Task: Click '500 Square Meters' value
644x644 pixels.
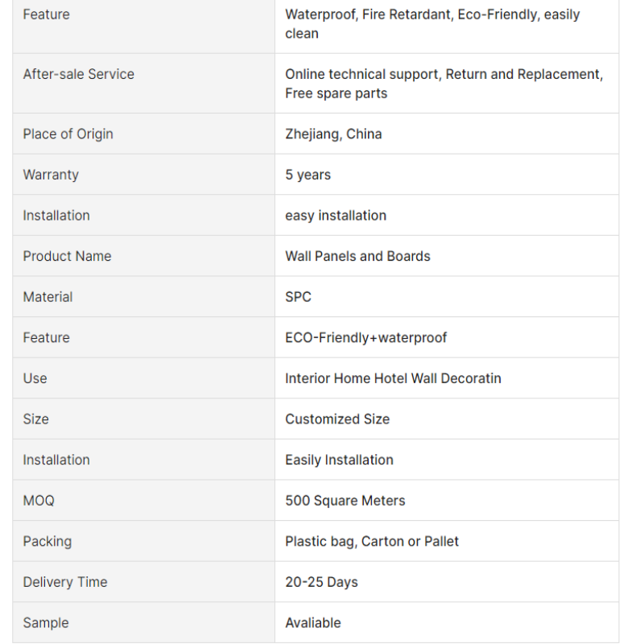Action: pyautogui.click(x=345, y=500)
